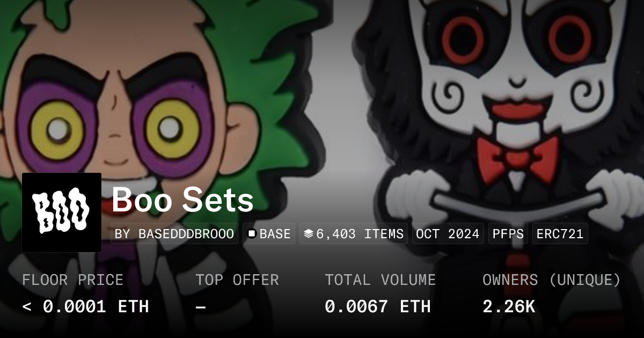Select the BASE chain label text
Image resolution: width=644 pixels, height=338 pixels.
click(275, 234)
